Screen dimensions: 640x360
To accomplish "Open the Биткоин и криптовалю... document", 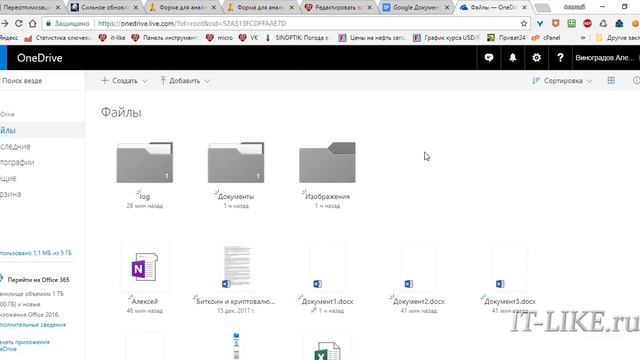I will (x=236, y=267).
